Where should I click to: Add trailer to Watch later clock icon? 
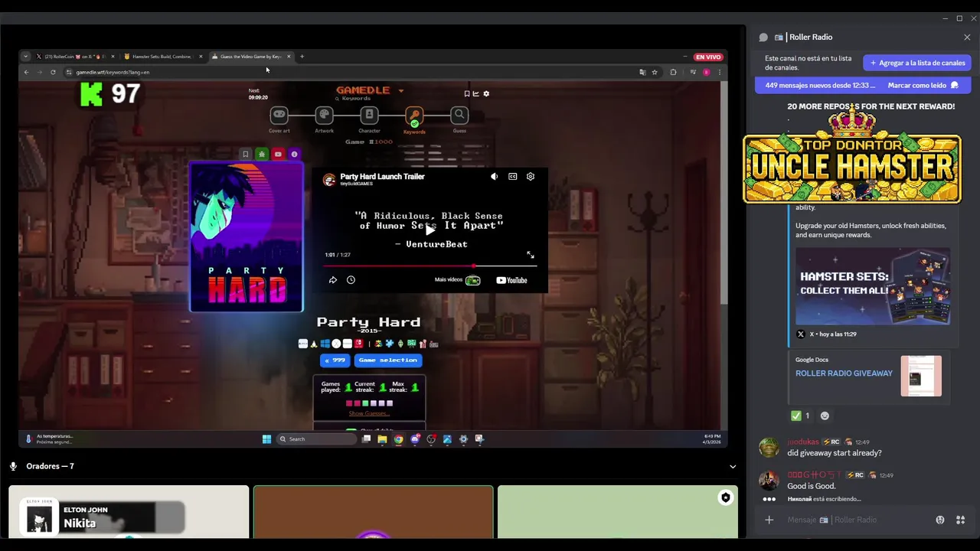[351, 280]
